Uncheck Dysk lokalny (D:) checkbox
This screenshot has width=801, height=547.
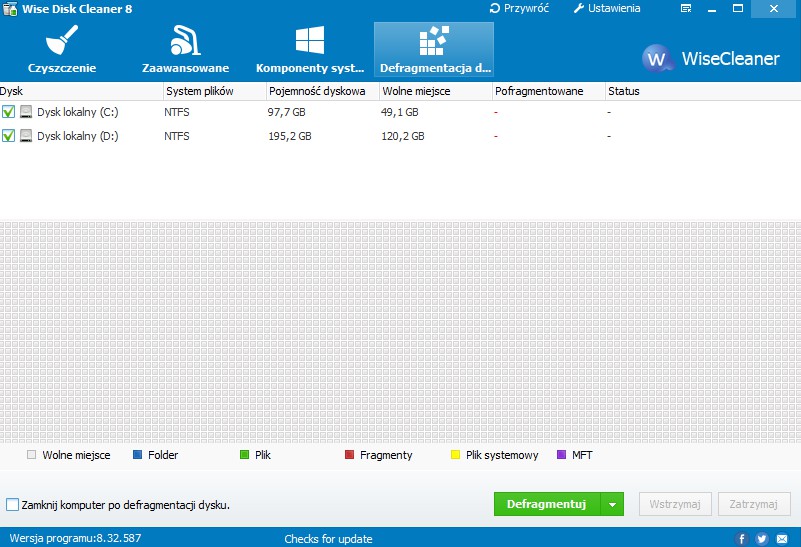8,135
